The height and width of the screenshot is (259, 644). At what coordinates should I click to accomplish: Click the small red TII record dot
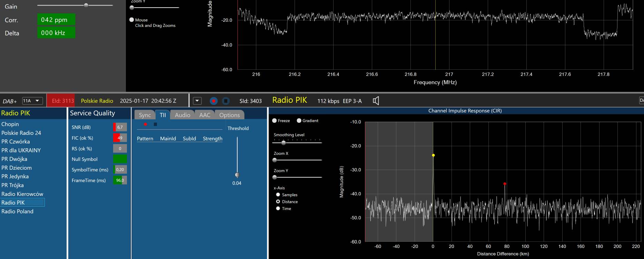coord(146,124)
